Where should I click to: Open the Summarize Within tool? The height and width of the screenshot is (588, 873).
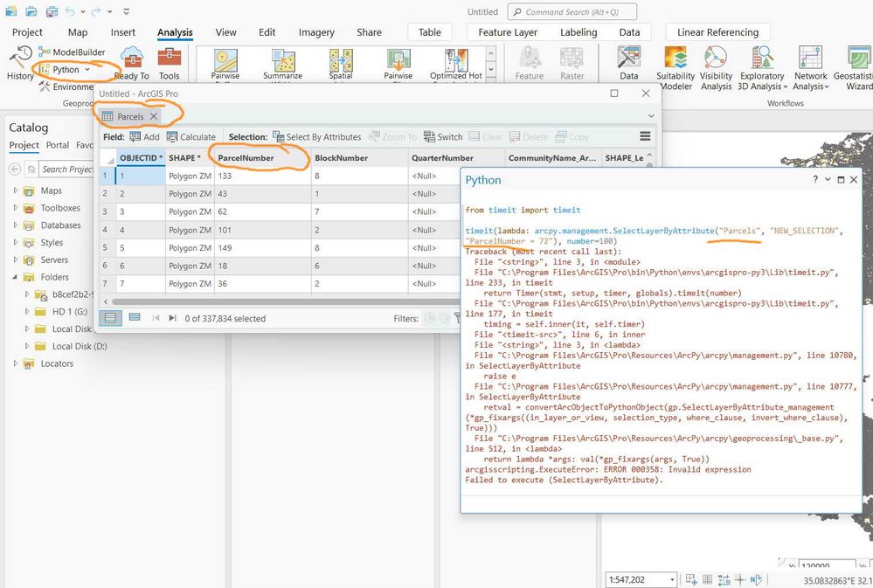click(283, 65)
